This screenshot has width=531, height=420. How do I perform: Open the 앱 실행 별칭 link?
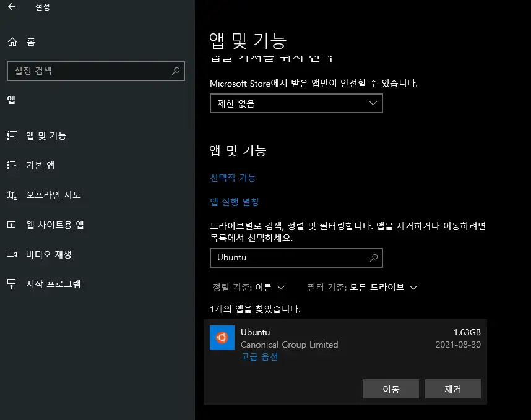[235, 202]
